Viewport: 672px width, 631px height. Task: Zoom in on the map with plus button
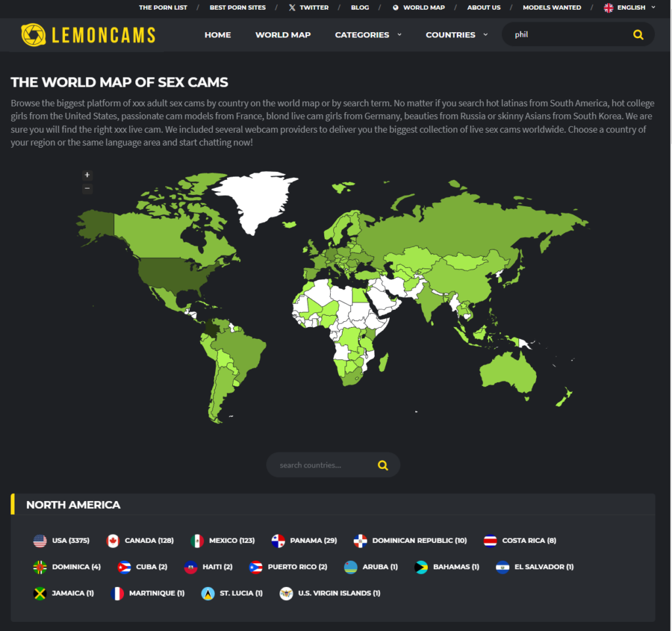[87, 175]
